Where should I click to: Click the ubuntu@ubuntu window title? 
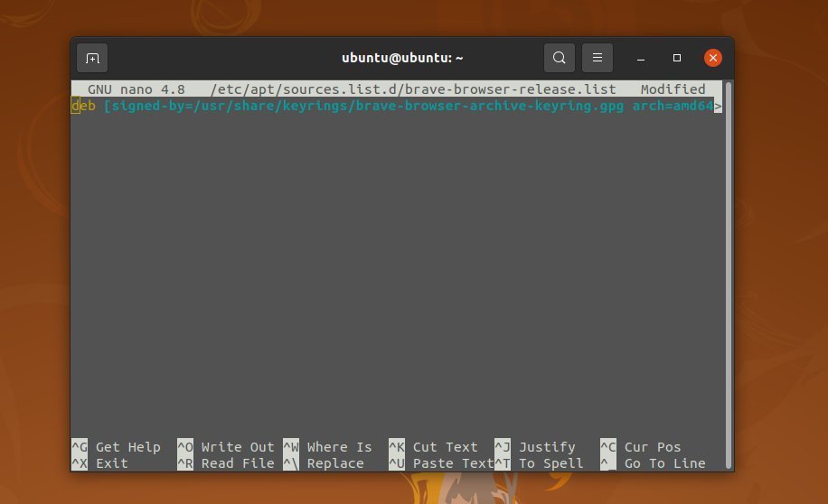point(402,58)
